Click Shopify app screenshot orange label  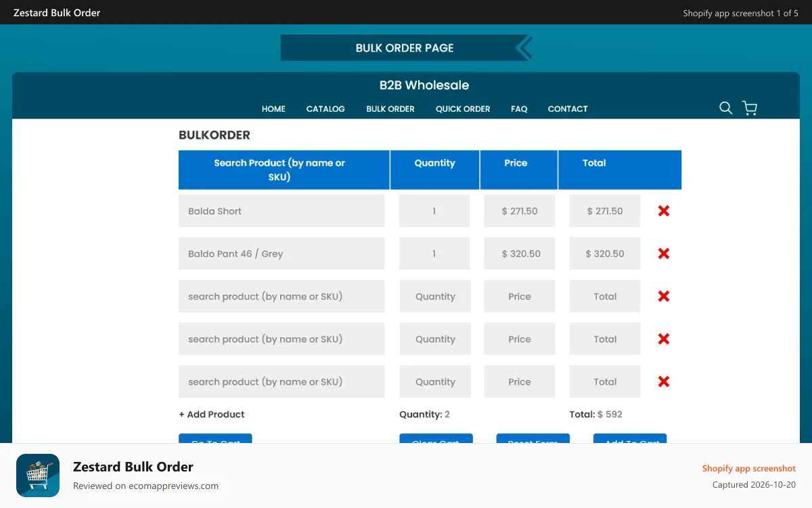click(x=749, y=469)
